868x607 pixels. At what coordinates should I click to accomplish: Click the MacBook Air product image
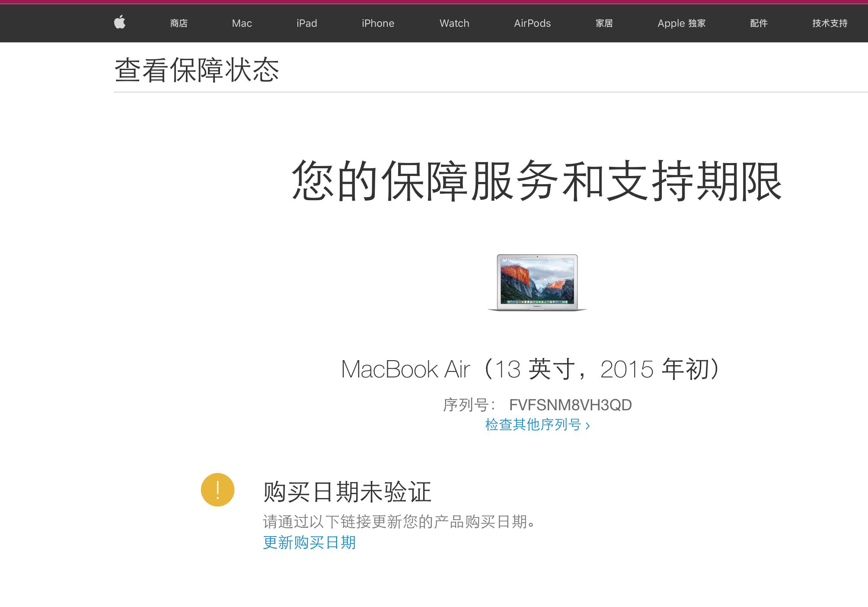pos(537,283)
